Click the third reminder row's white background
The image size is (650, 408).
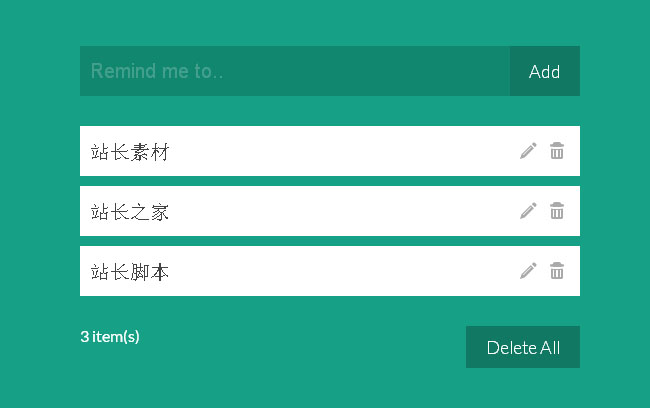click(340, 271)
